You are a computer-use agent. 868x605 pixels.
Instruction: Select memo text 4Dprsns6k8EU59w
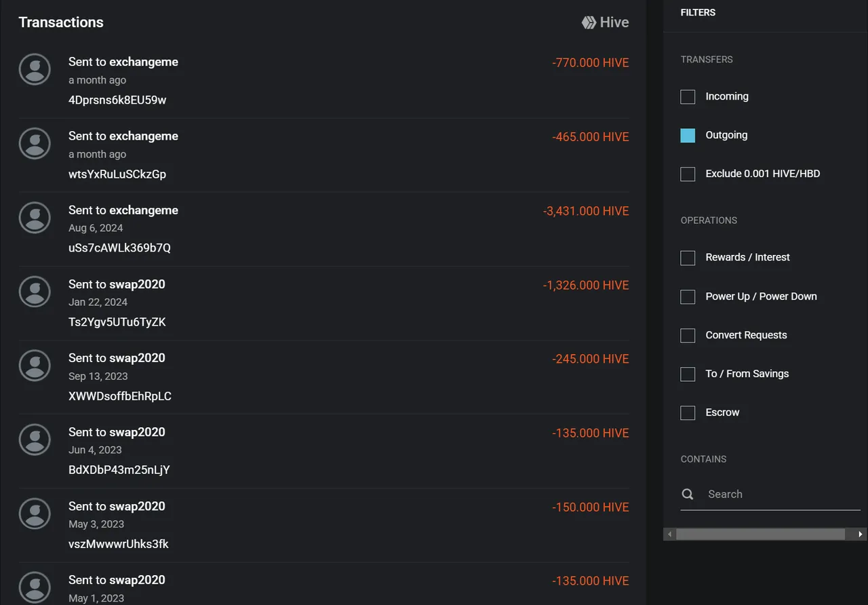coord(117,100)
